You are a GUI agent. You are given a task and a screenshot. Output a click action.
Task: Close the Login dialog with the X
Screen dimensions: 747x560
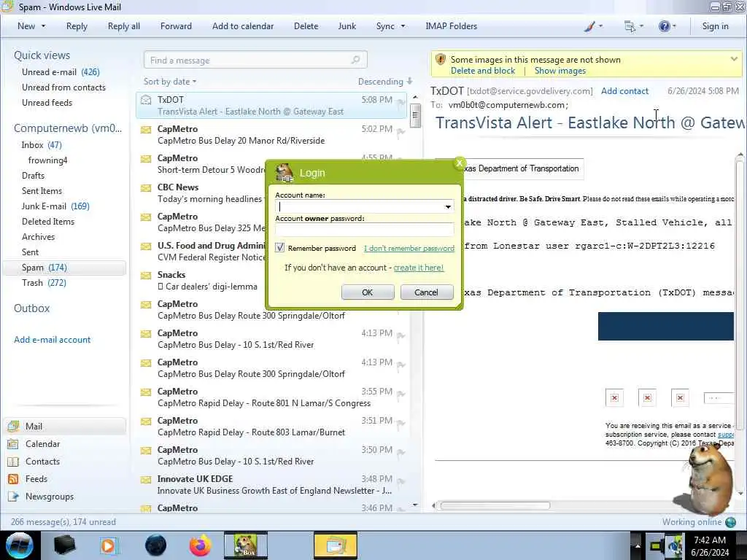(459, 163)
